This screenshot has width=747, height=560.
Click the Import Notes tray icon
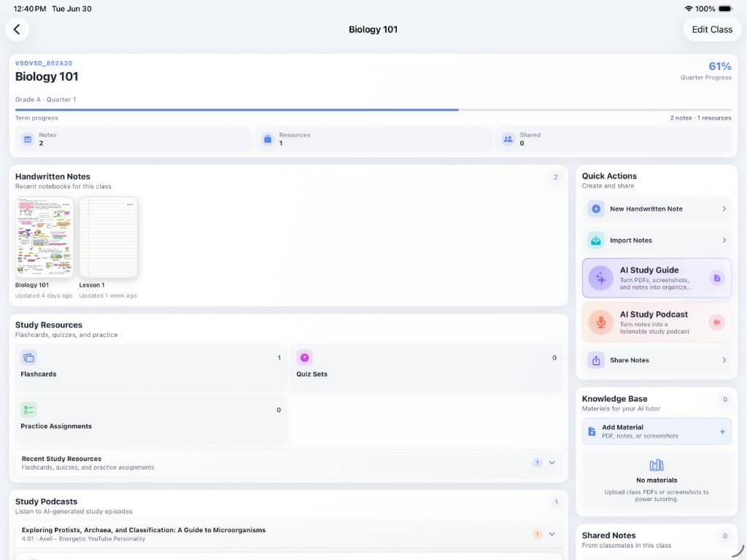click(x=596, y=241)
